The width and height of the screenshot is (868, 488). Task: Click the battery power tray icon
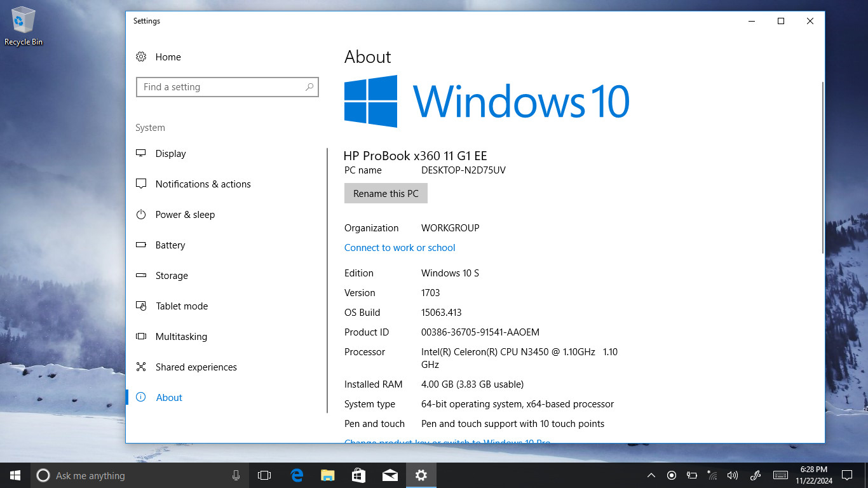(692, 475)
